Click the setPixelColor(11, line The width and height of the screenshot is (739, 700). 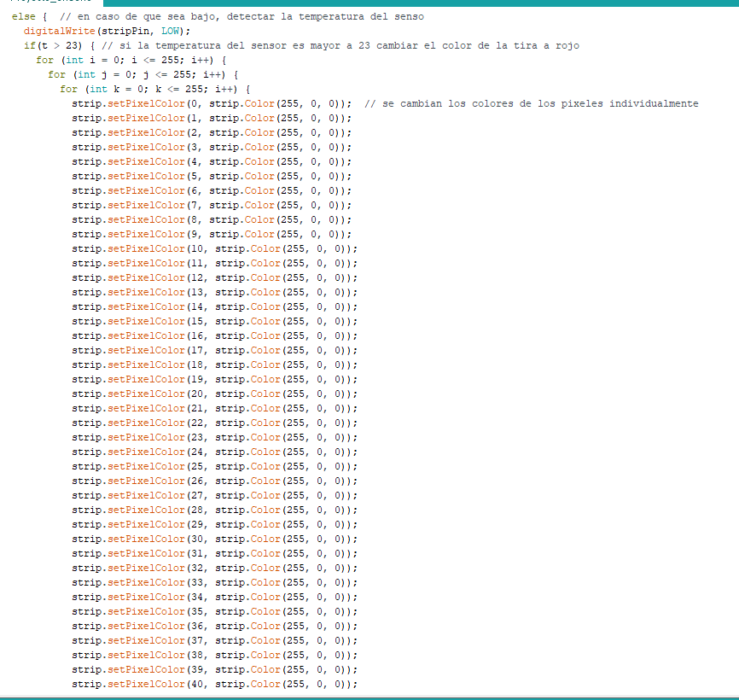click(215, 264)
